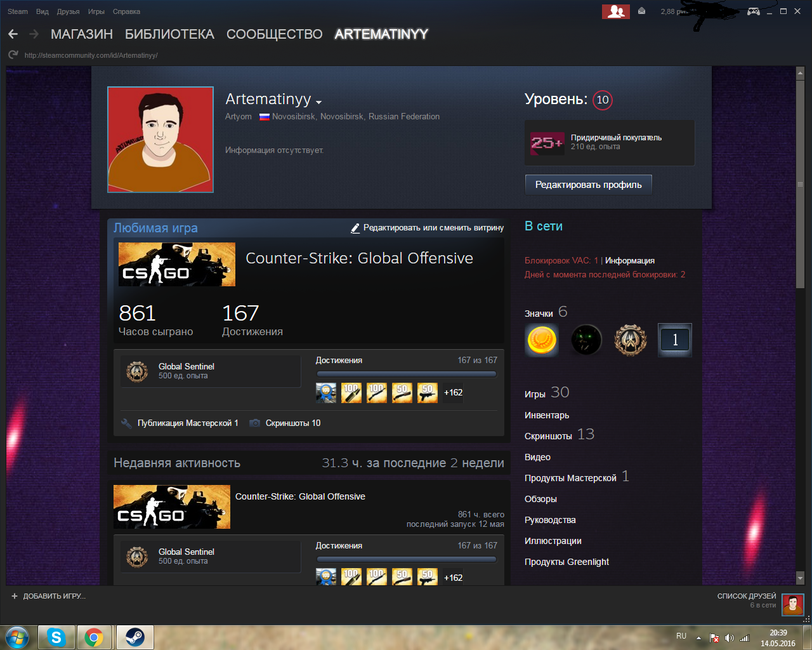Open the Steam menu
Screen dimensions: 812x650
[x=18, y=11]
